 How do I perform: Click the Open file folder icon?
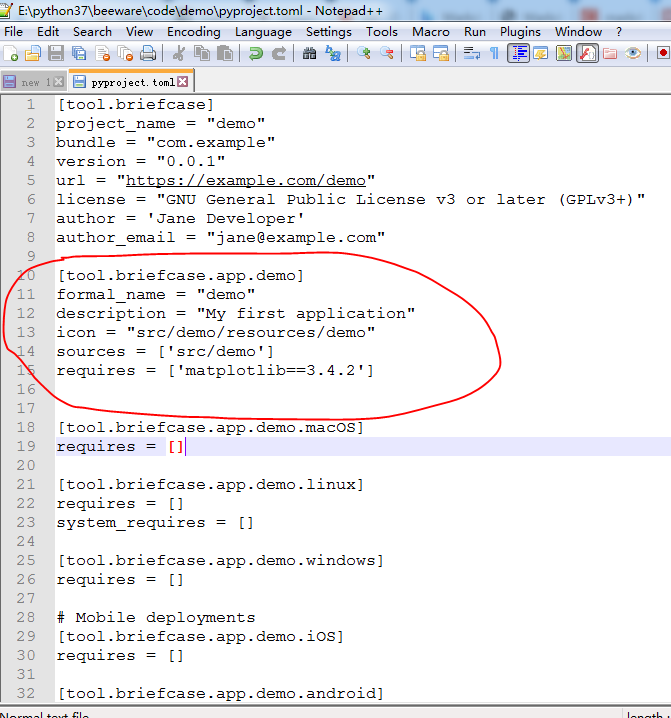(x=33, y=54)
